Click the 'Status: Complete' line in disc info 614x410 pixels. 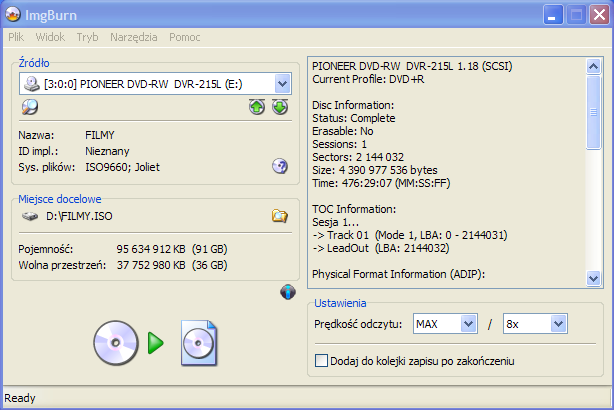[x=354, y=118]
